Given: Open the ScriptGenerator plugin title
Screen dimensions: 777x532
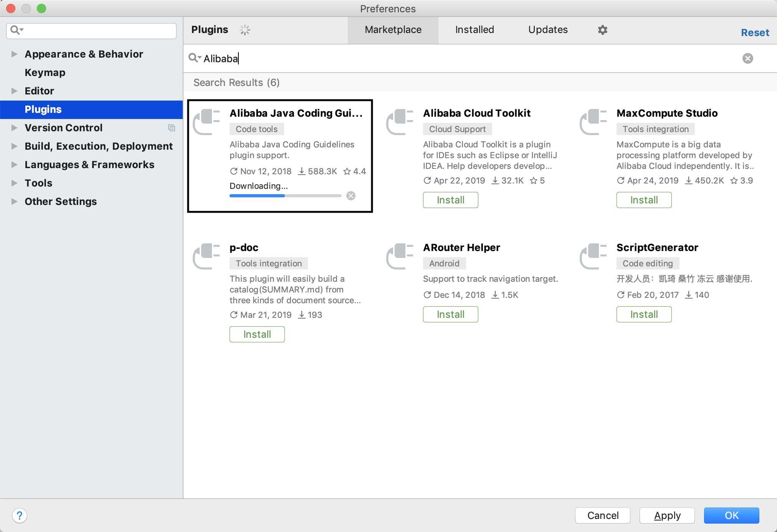Looking at the screenshot, I should coord(657,248).
